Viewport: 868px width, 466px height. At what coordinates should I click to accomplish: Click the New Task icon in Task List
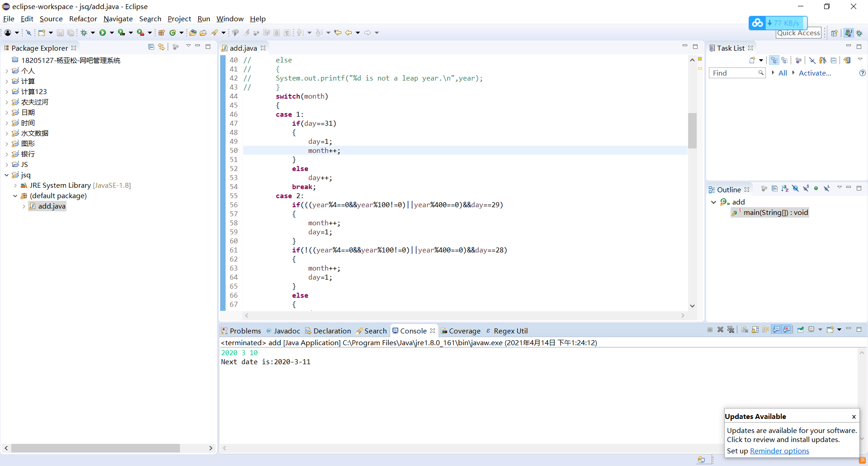pos(752,60)
